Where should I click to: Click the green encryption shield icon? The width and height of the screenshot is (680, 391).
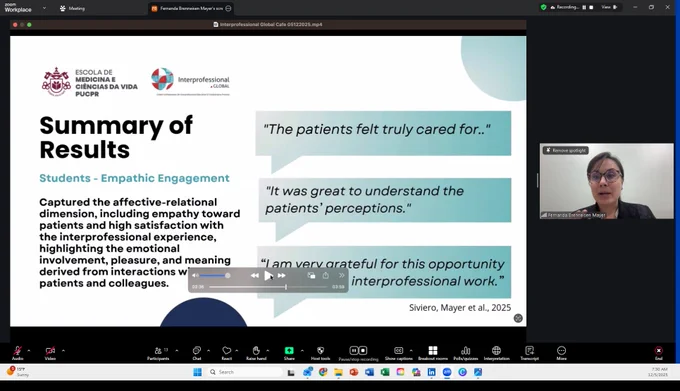tap(543, 7)
